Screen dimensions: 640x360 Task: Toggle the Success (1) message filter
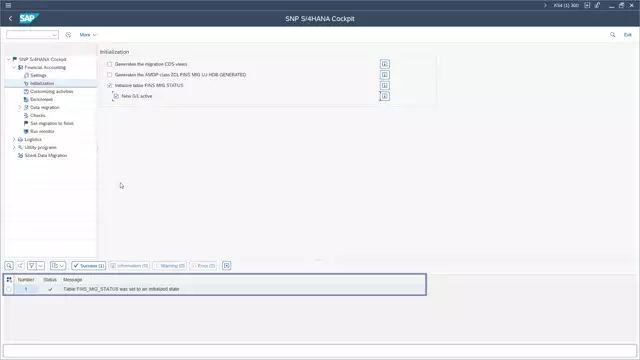[x=89, y=266]
